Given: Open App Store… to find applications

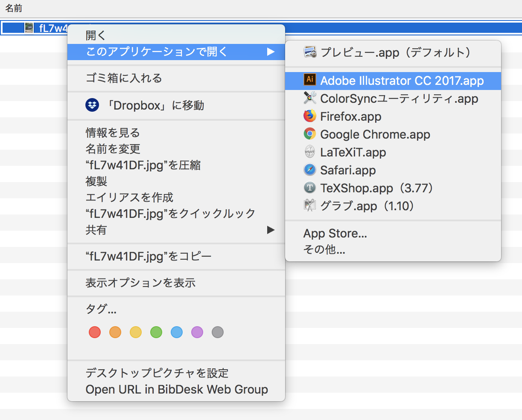Looking at the screenshot, I should (x=335, y=233).
